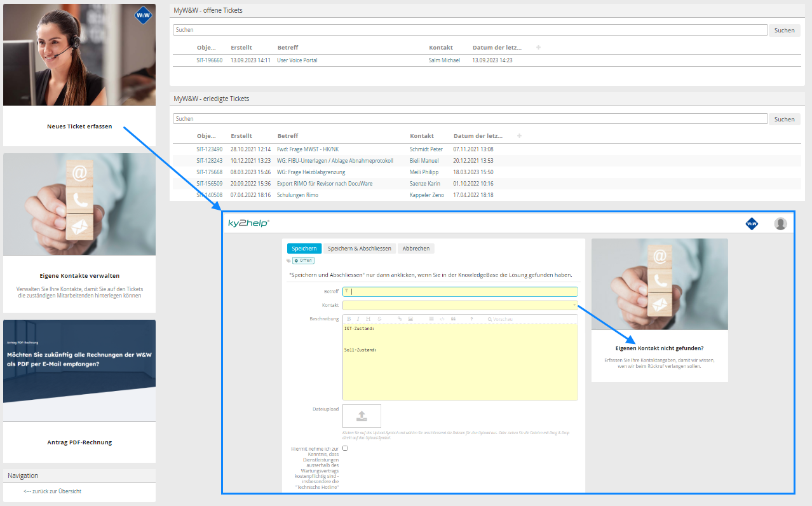Open user profile avatar icon
Screen dimensions: 812x506
(780, 224)
